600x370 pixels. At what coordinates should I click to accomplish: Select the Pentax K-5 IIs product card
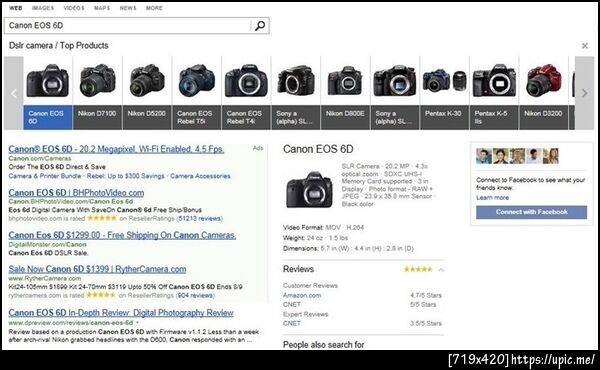[494, 93]
